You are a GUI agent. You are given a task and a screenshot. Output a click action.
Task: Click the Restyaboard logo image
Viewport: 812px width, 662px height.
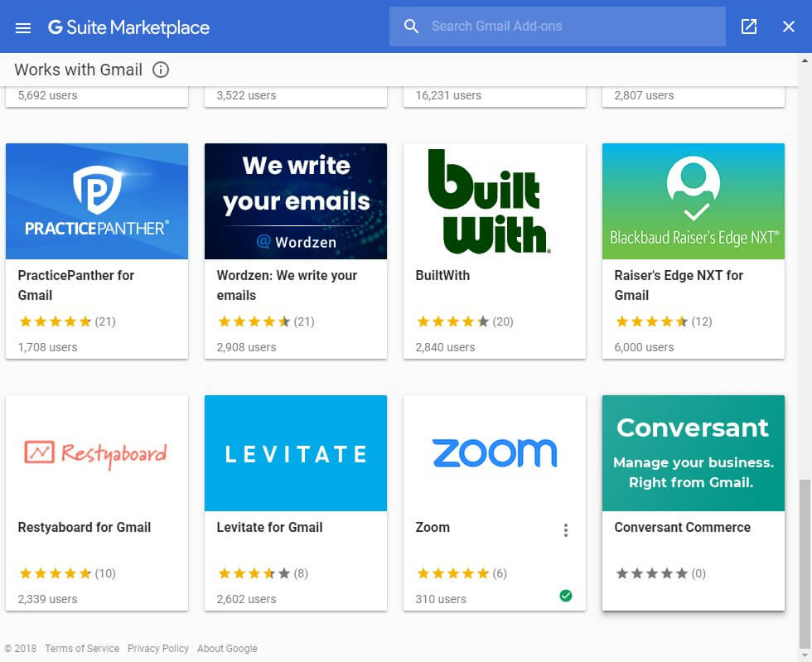(97, 453)
